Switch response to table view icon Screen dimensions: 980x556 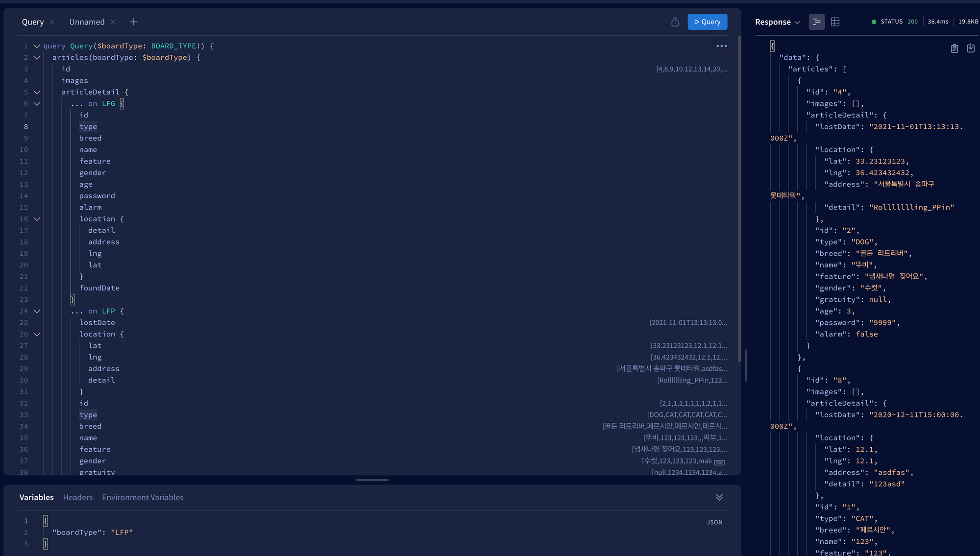[x=835, y=22]
